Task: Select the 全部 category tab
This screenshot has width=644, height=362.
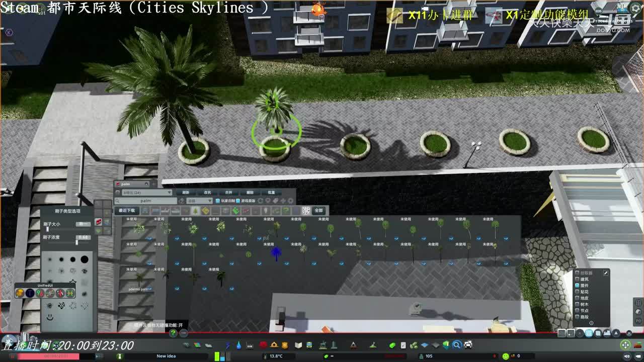Action: pyautogui.click(x=318, y=211)
